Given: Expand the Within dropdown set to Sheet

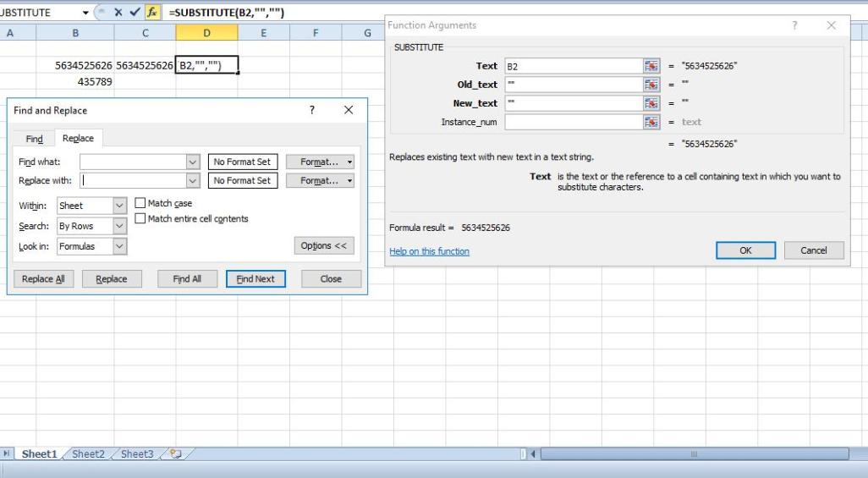Looking at the screenshot, I should click(118, 206).
